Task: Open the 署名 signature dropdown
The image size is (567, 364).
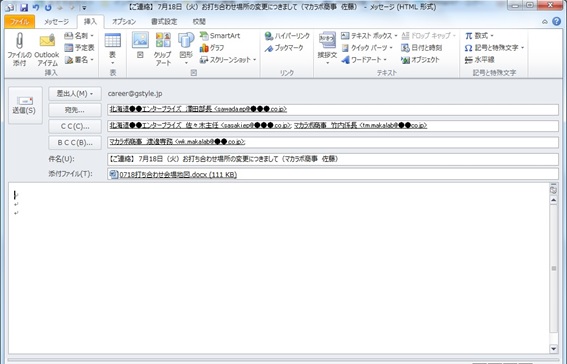Action: [x=79, y=60]
